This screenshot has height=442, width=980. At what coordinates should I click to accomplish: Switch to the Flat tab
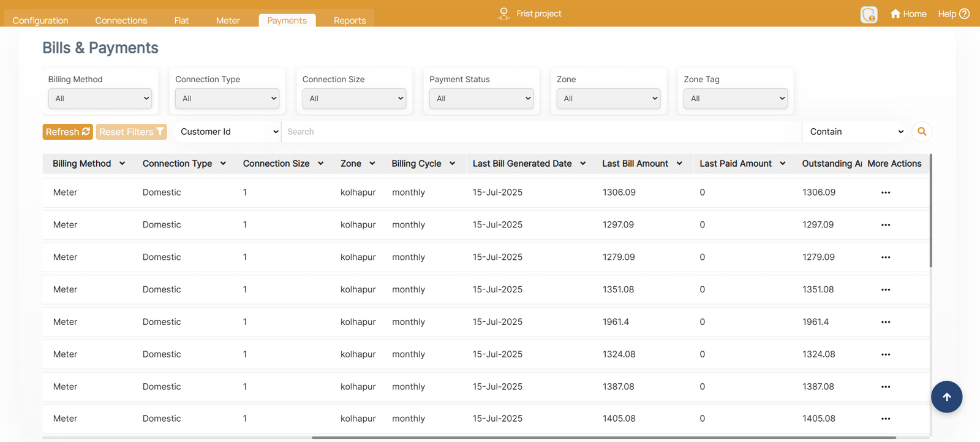181,20
